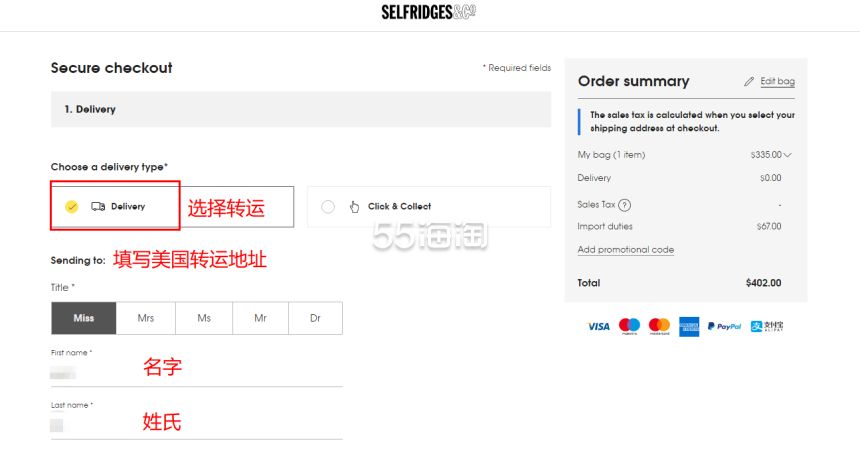
Task: Click the Visa payment logo
Action: 598,327
